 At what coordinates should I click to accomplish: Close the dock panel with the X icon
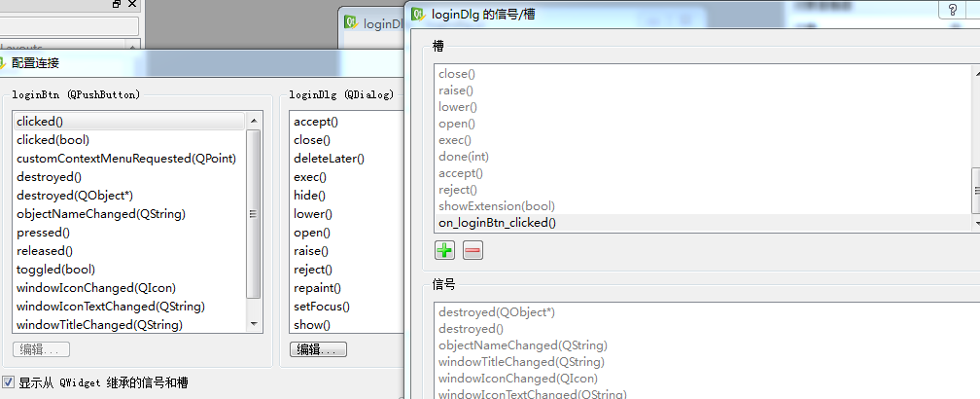click(x=132, y=6)
